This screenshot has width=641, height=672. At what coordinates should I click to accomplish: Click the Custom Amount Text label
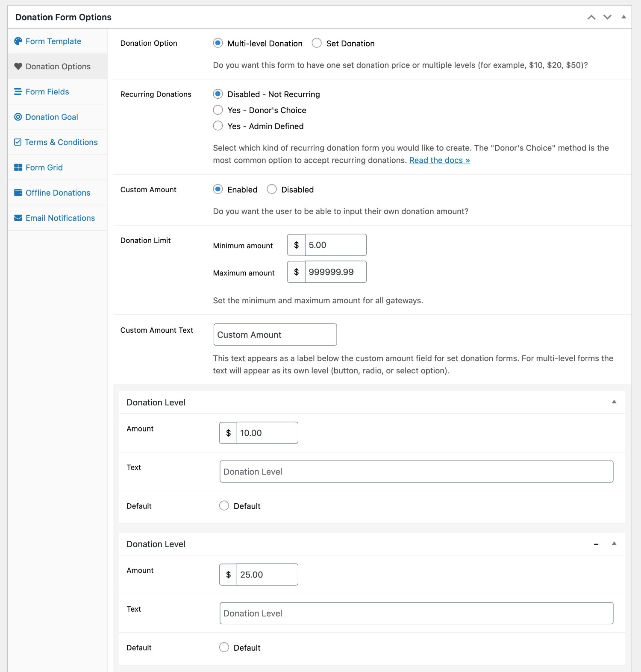(157, 330)
